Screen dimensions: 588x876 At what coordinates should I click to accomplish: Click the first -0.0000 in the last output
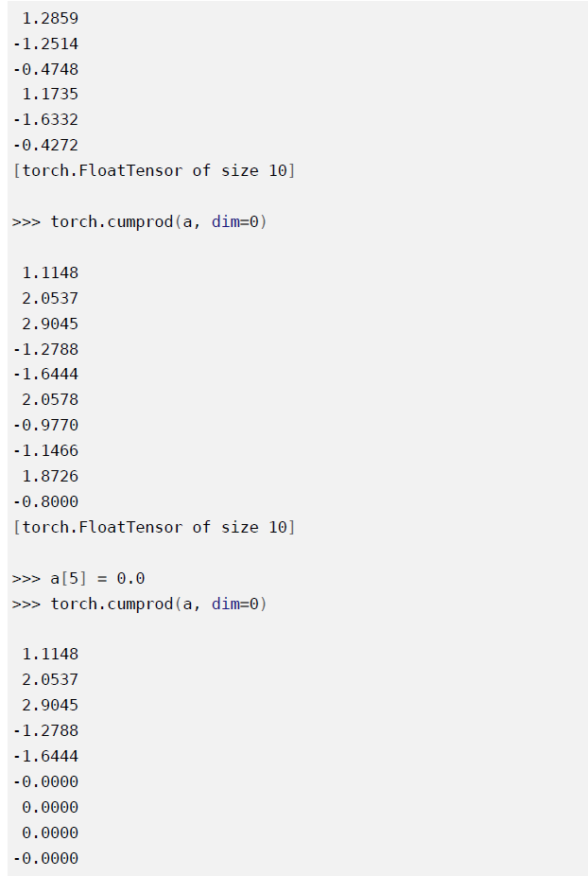click(45, 781)
